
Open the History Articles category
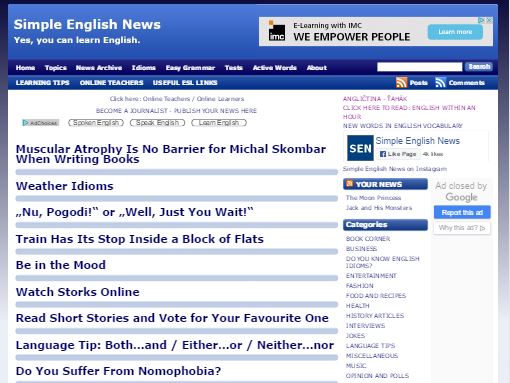[375, 315]
